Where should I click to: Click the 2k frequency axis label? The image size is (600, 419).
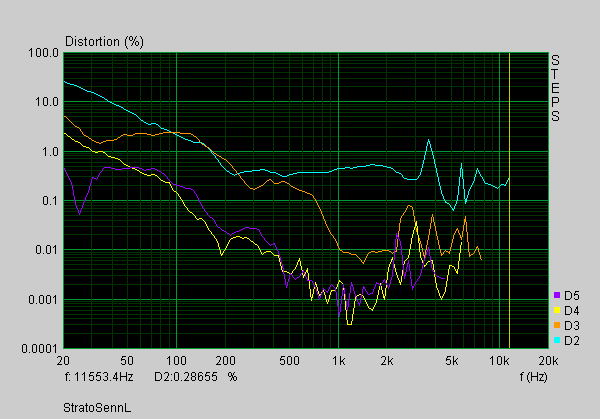tap(387, 361)
